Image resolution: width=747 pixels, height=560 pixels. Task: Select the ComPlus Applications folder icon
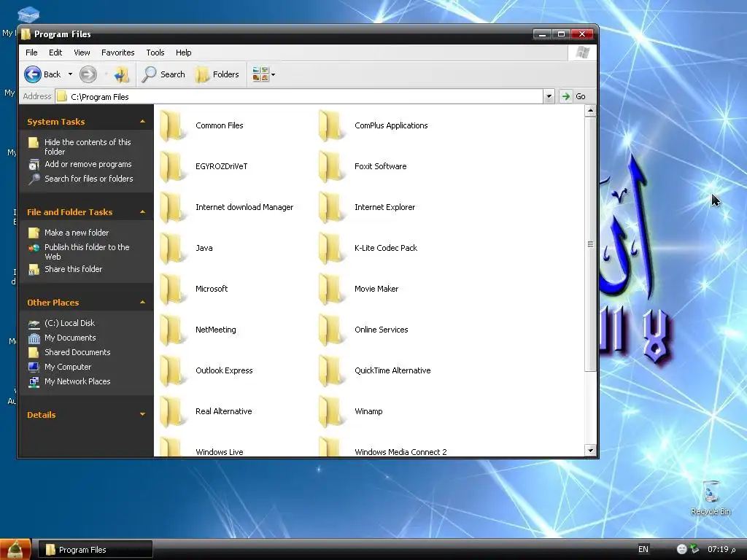coord(331,125)
